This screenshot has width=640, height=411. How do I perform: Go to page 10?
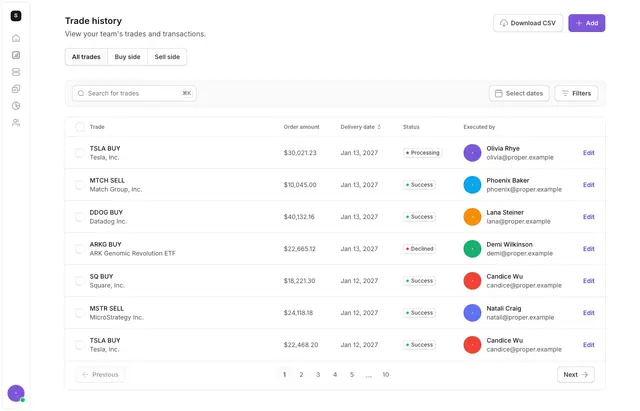(386, 375)
